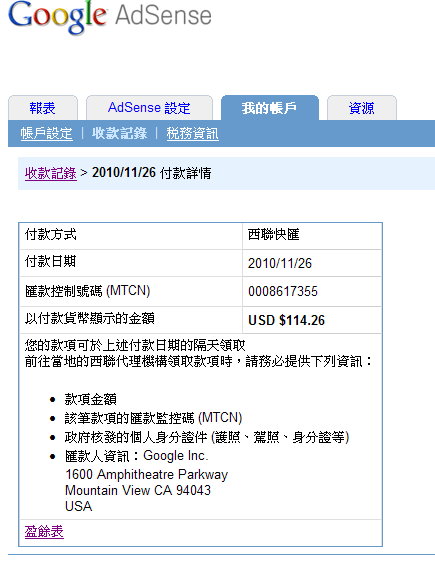Click the 付款方式 row label
Viewport: 435px width, 561px height.
50,235
